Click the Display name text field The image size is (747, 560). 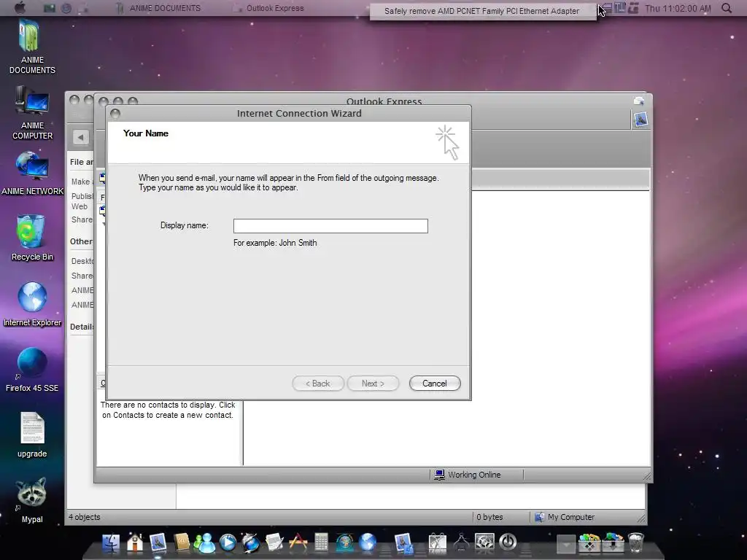(x=330, y=226)
